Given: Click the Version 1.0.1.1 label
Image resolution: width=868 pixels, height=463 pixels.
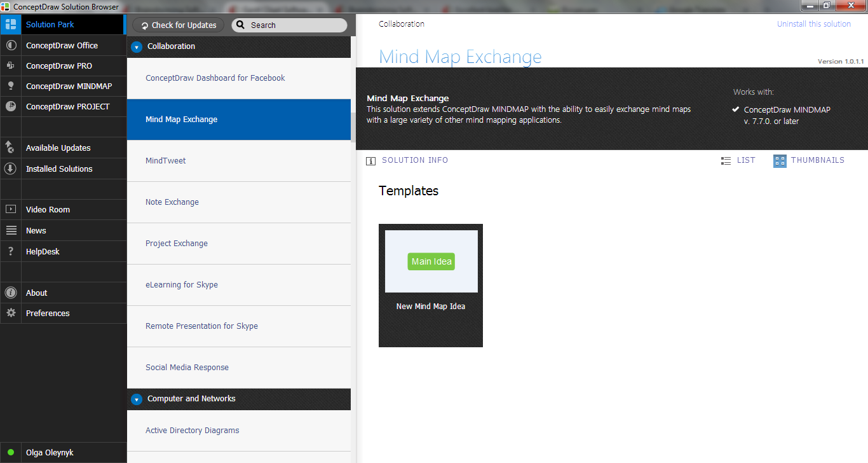Looking at the screenshot, I should (841, 62).
